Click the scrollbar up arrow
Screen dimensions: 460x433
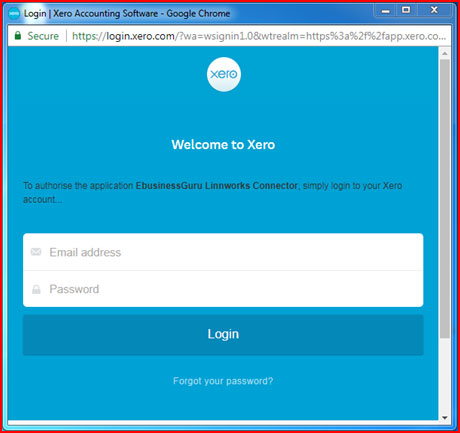click(x=445, y=53)
